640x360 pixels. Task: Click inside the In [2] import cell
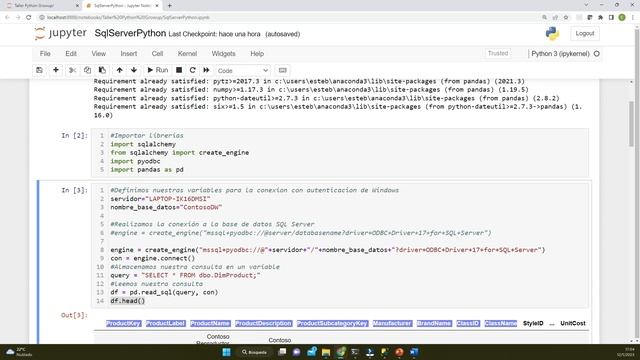click(x=340, y=153)
